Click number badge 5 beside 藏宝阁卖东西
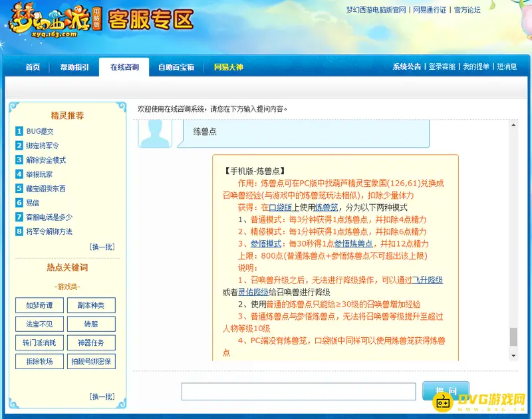The width and height of the screenshot is (532, 419). click(19, 188)
